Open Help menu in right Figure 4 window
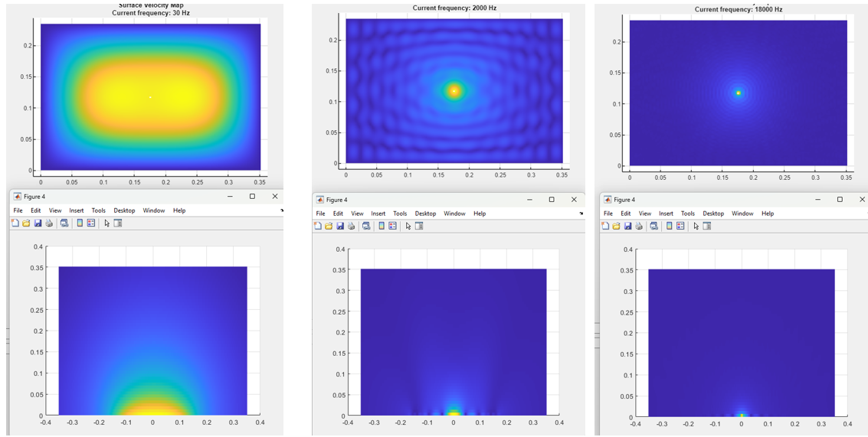The width and height of the screenshot is (868, 437). [768, 214]
